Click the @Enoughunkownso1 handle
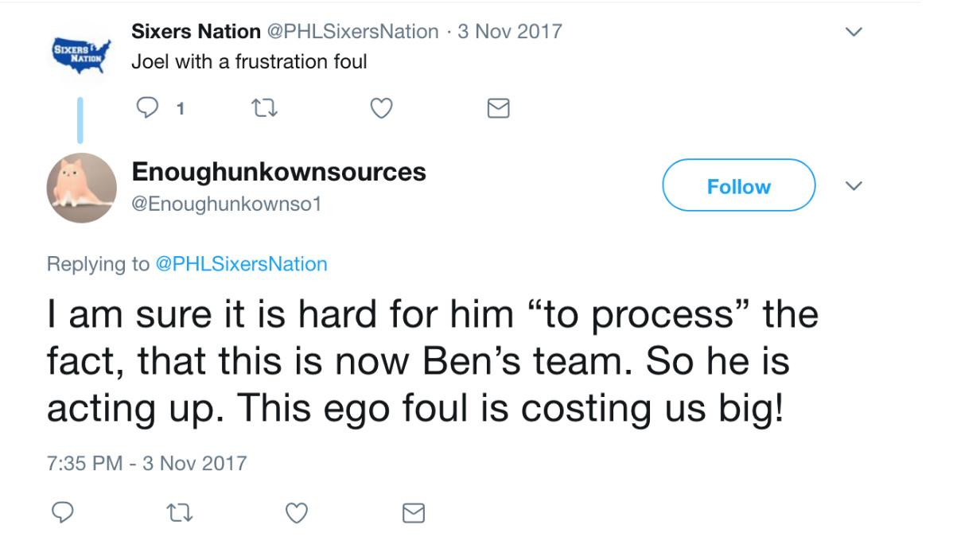 click(x=226, y=204)
